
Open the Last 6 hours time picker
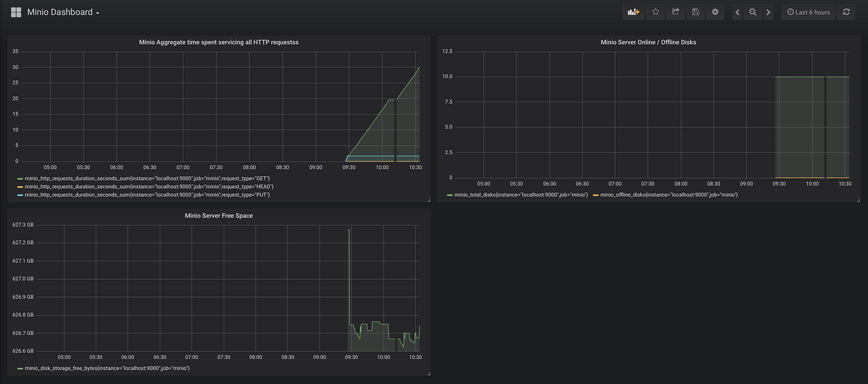pyautogui.click(x=809, y=12)
